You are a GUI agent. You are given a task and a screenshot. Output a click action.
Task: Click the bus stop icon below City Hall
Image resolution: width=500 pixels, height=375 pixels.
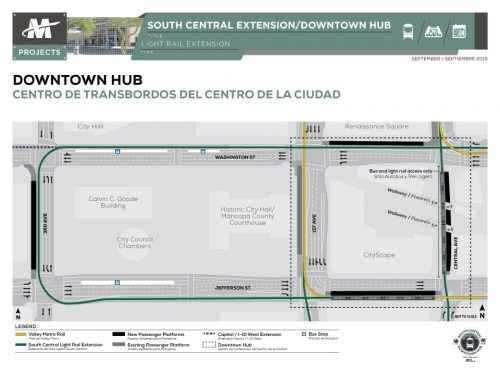point(117,152)
